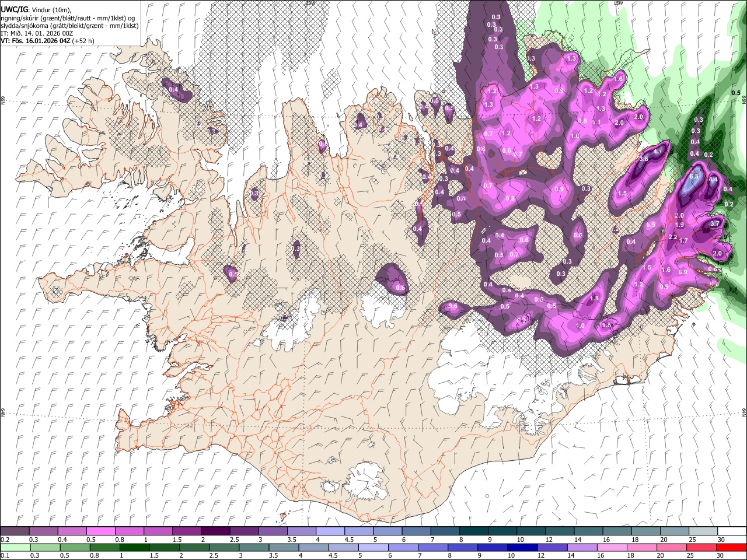This screenshot has height=560, width=747.
Task: Click the 1.1 precipitation value on the map
Action: coord(596,123)
